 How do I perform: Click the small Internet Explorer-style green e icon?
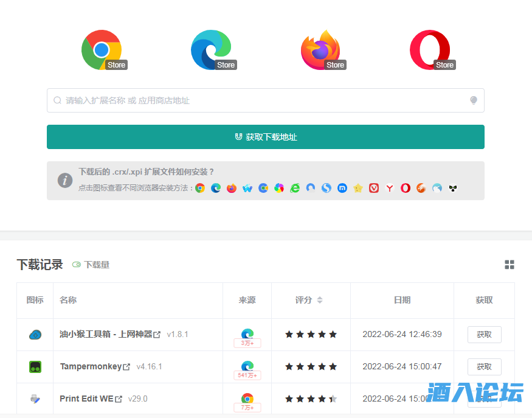(x=295, y=188)
